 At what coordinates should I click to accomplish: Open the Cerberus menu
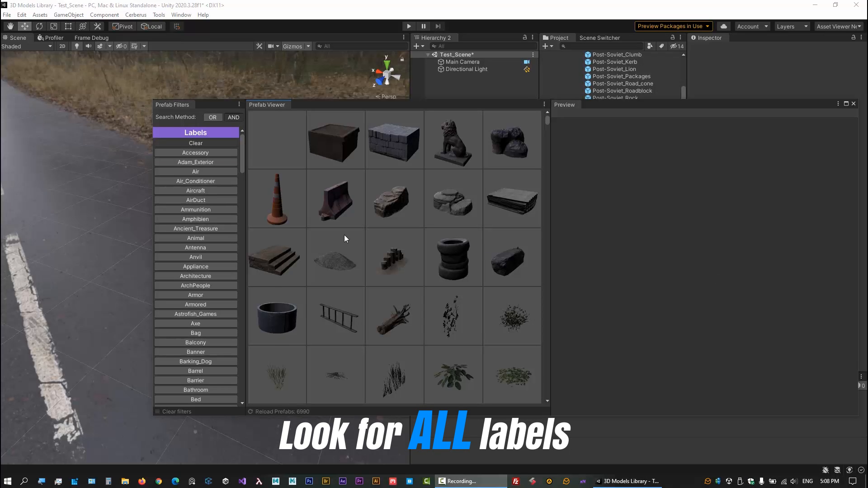(x=136, y=15)
